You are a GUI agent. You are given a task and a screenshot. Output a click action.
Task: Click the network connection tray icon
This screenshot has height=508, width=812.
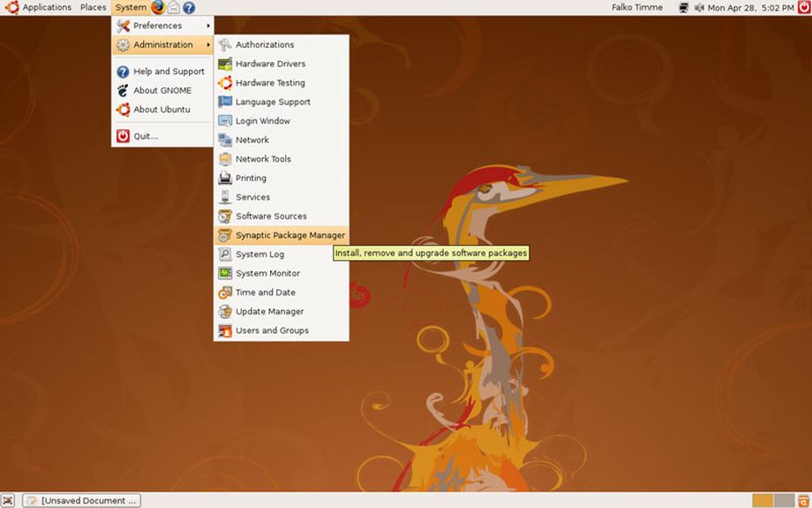(684, 7)
